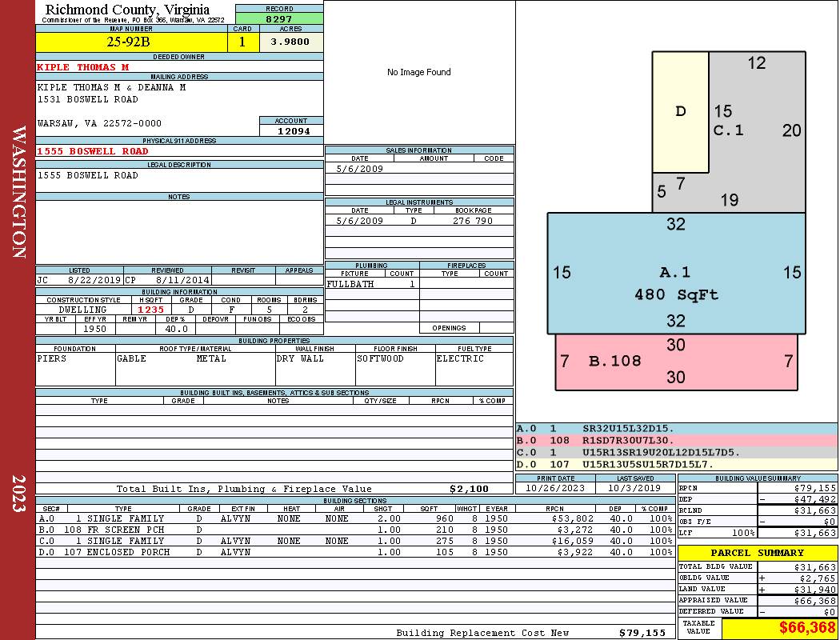Viewport: 840px width, 640px height.
Task: Click last saved date 10/3/2019
Action: pos(635,488)
